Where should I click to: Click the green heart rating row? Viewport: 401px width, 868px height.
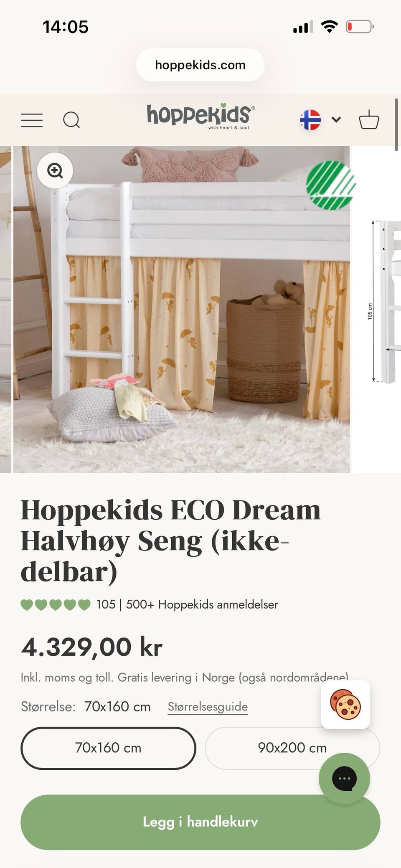56,604
